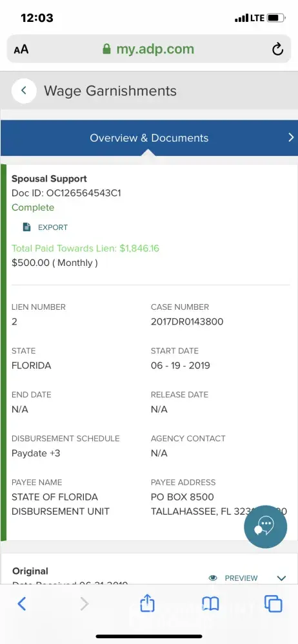Click the EXPORT link text

pos(53,227)
